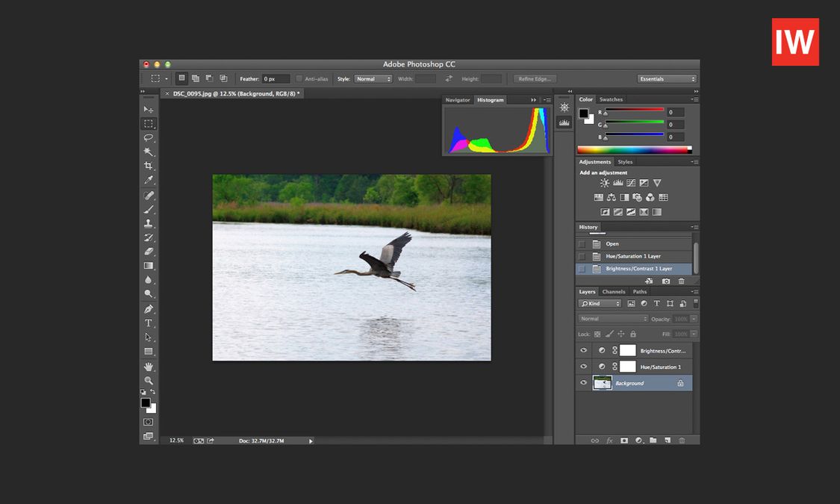Click the Feather input field
Viewport: 840px width, 504px height.
click(x=276, y=78)
